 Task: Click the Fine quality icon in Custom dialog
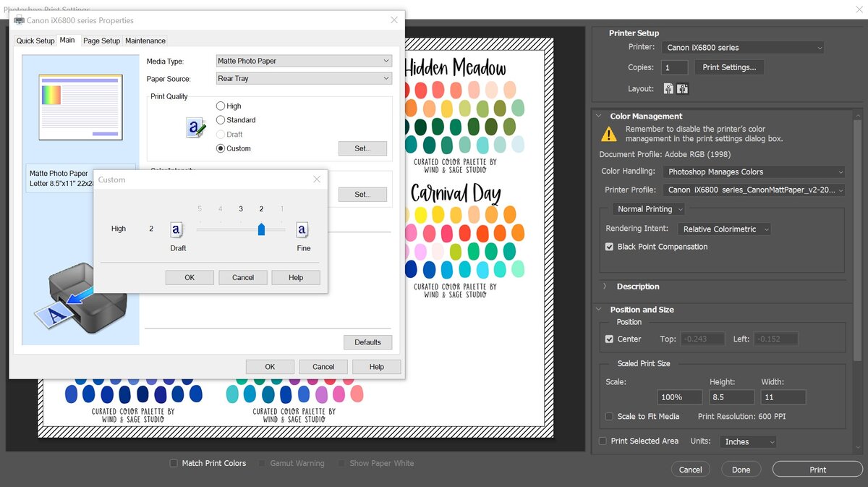pyautogui.click(x=302, y=229)
